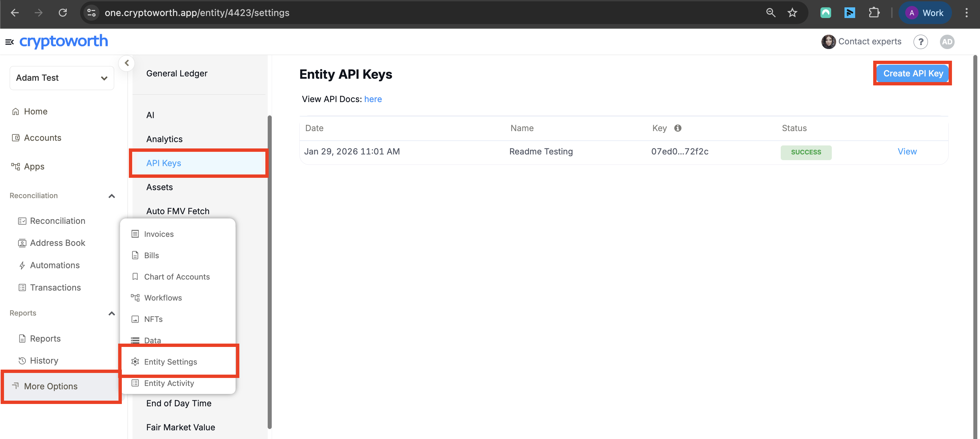Click the Create API Key button
The image size is (980, 439).
pyautogui.click(x=913, y=73)
